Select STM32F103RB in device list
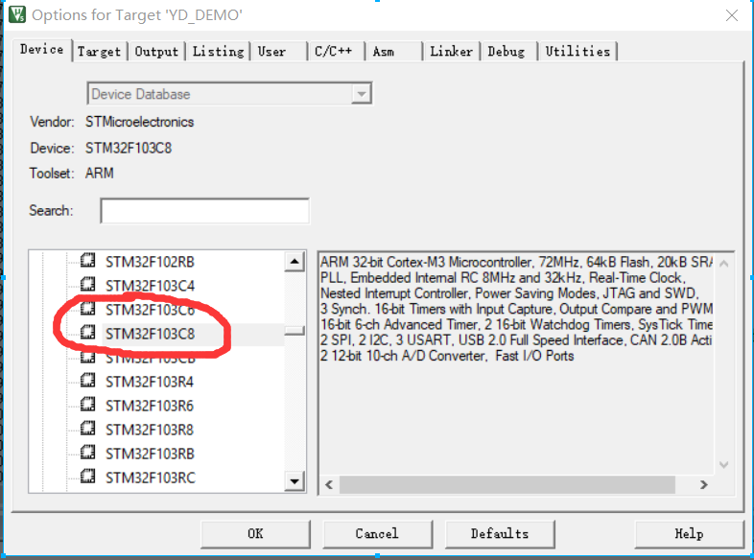This screenshot has height=560, width=754. coord(150,454)
